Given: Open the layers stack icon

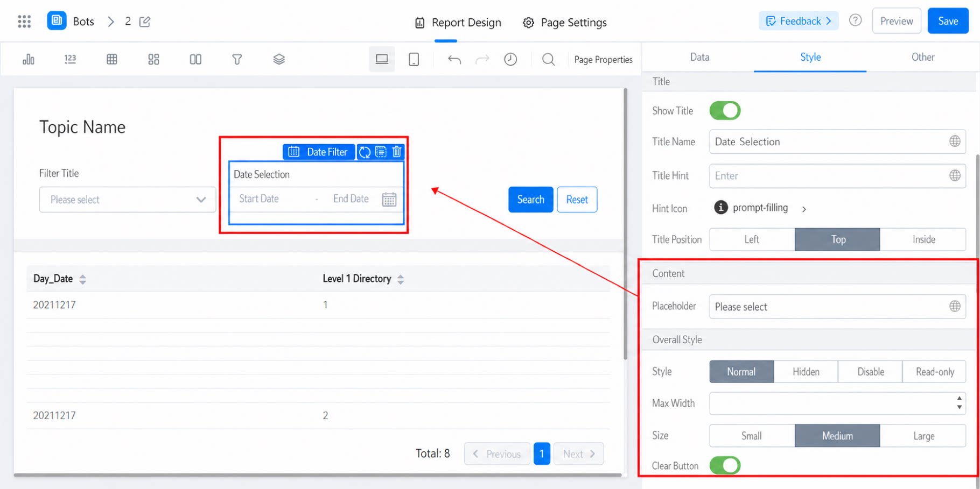Looking at the screenshot, I should [x=279, y=59].
